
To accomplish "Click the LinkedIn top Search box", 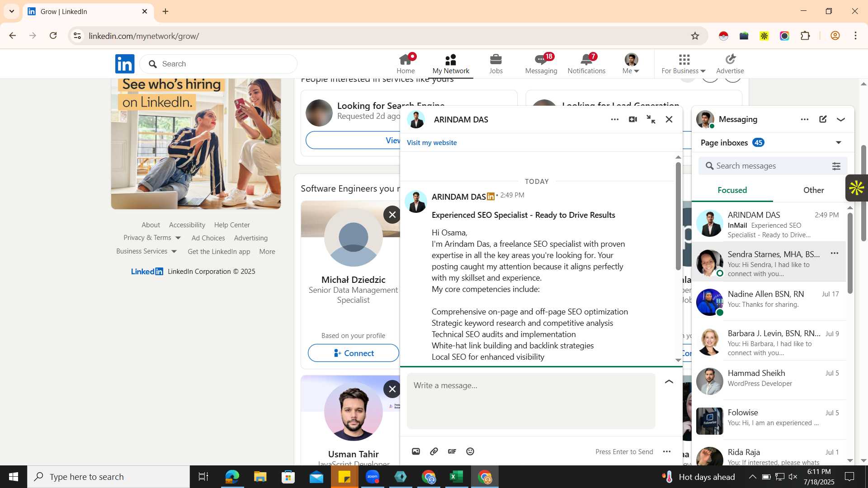I will [218, 64].
